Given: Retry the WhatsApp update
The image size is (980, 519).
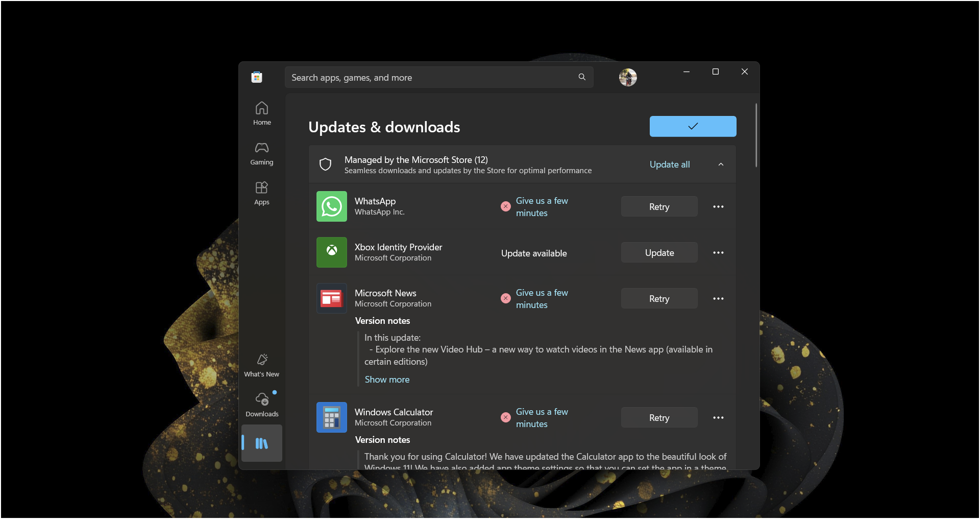Looking at the screenshot, I should tap(659, 206).
